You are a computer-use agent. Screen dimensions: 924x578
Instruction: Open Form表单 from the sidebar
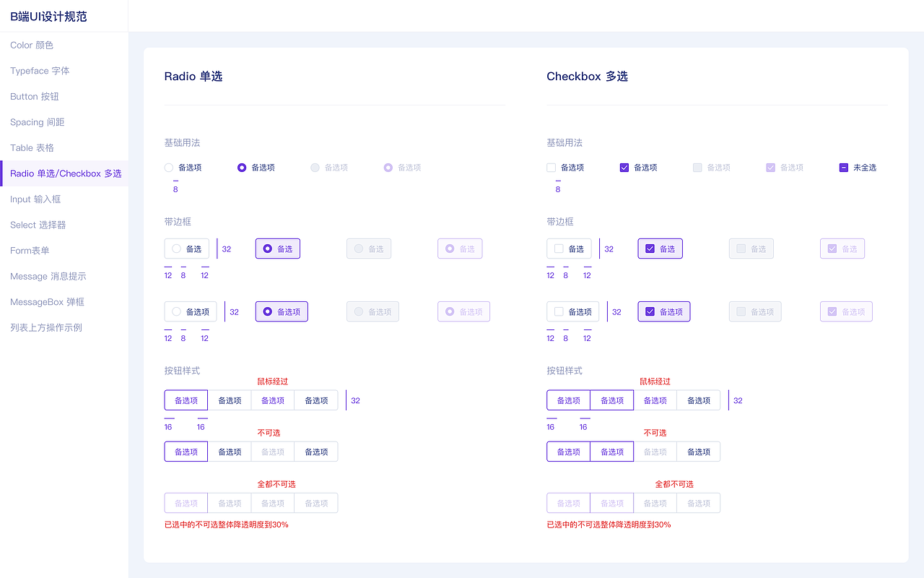pos(30,250)
